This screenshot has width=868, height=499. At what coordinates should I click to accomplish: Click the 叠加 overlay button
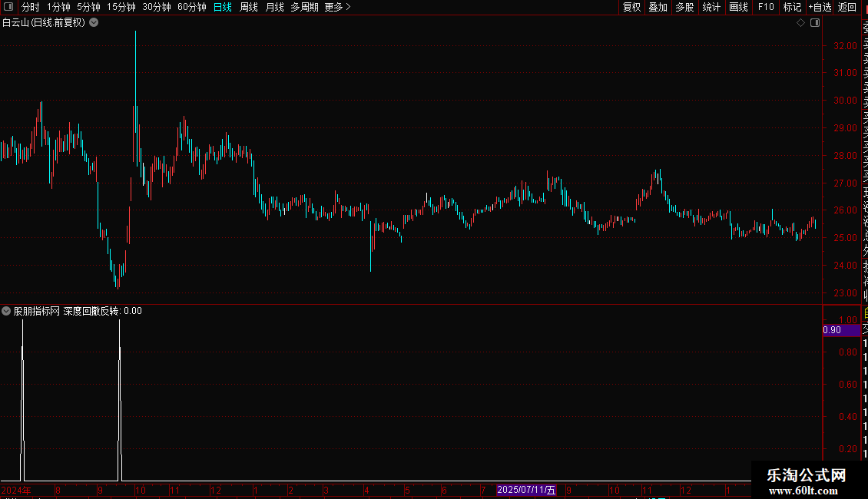pos(658,7)
